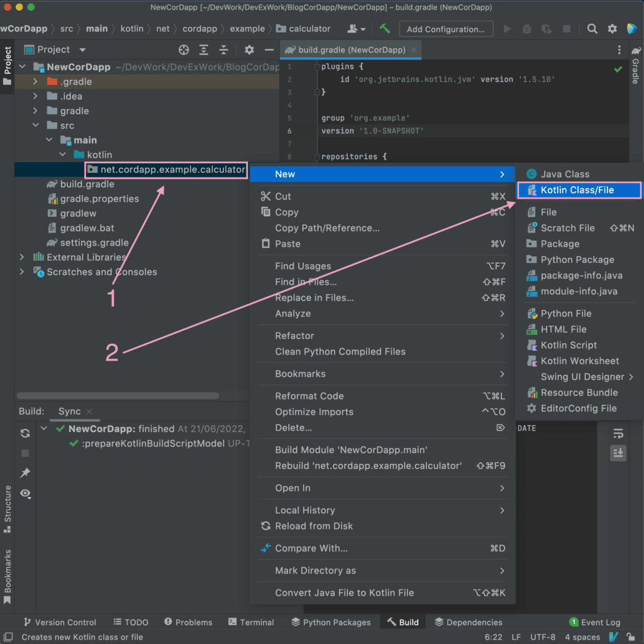Viewport: 644px width, 644px height.
Task: Open the Gradle tool window
Action: pos(636,65)
